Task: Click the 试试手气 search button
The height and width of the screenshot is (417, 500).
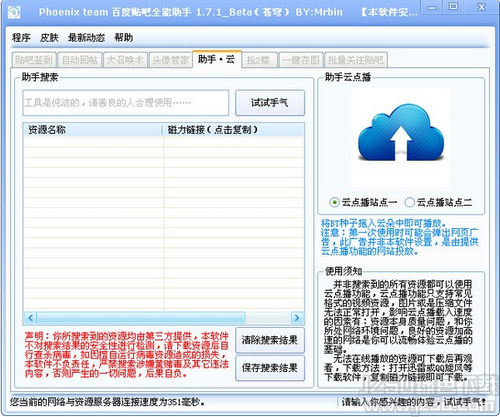Action: click(x=270, y=103)
